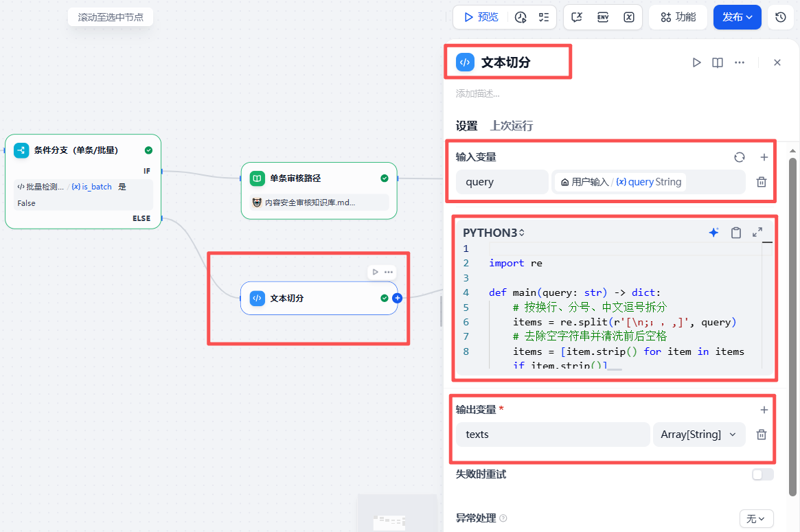Click the ELSE branch label
This screenshot has height=532, width=800.
(141, 218)
